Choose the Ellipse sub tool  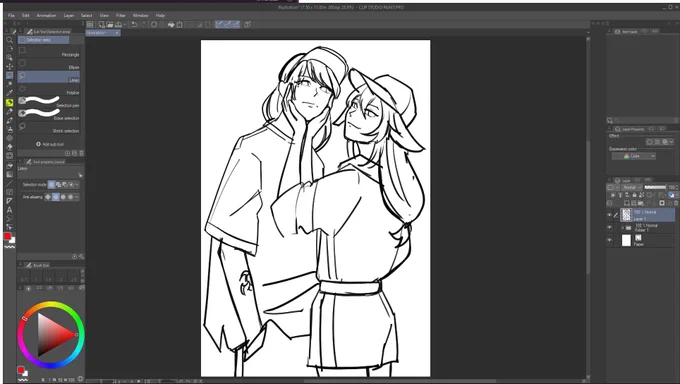point(49,65)
